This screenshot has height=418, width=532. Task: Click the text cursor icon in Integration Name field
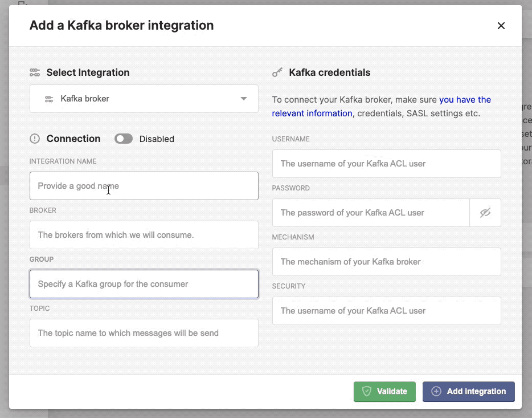(108, 190)
